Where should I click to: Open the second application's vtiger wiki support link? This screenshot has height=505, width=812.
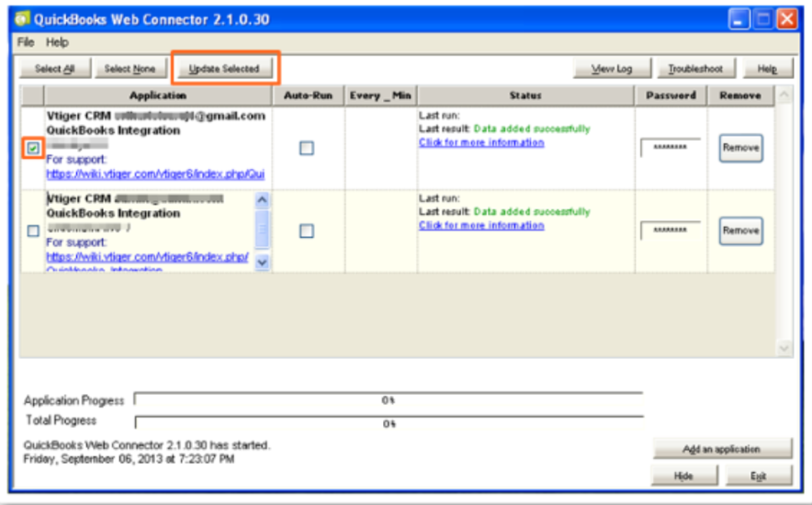coord(148,257)
